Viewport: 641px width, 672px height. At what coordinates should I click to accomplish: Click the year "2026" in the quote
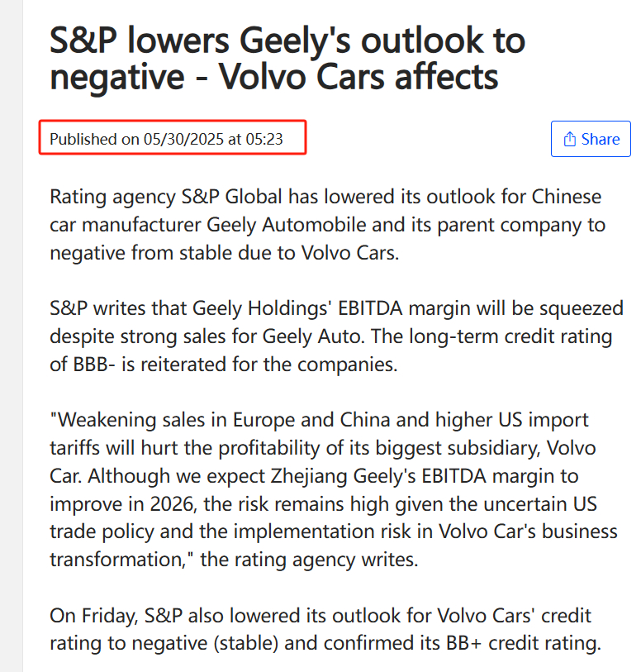point(173,504)
